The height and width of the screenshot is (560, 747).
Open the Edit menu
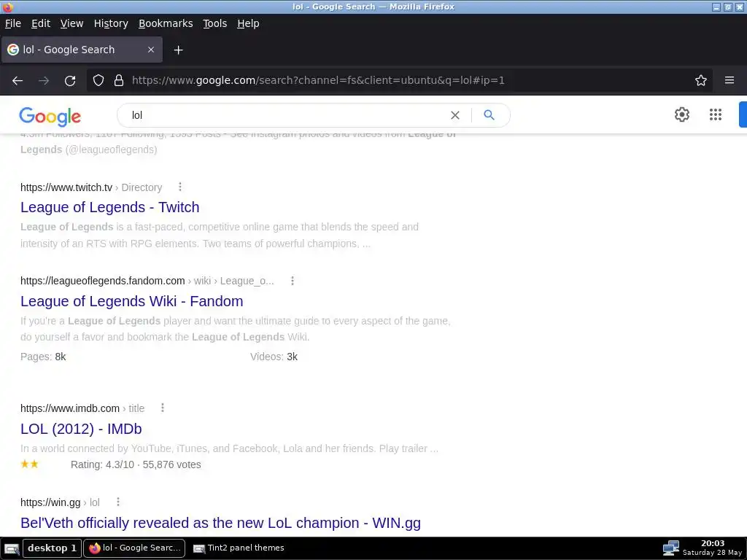click(41, 23)
